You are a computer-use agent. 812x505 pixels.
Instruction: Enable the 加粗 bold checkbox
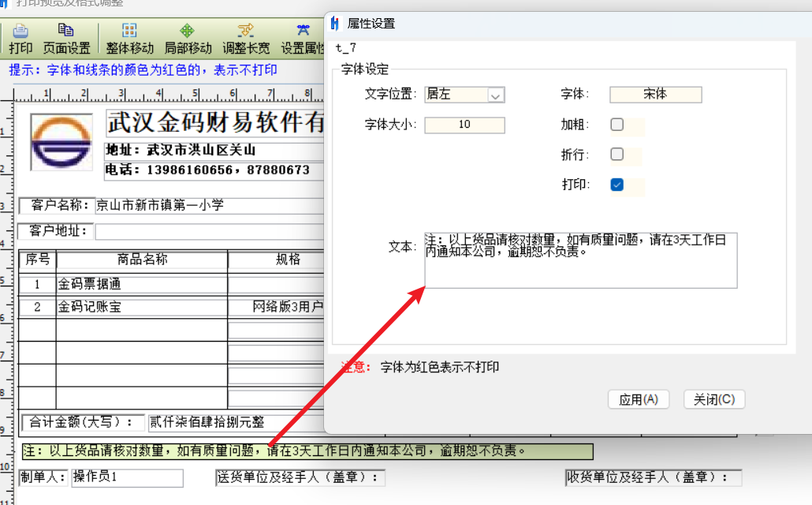pos(619,124)
